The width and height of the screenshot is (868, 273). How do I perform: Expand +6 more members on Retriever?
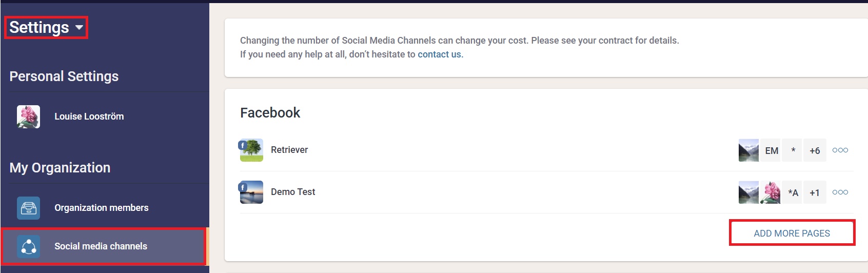815,150
